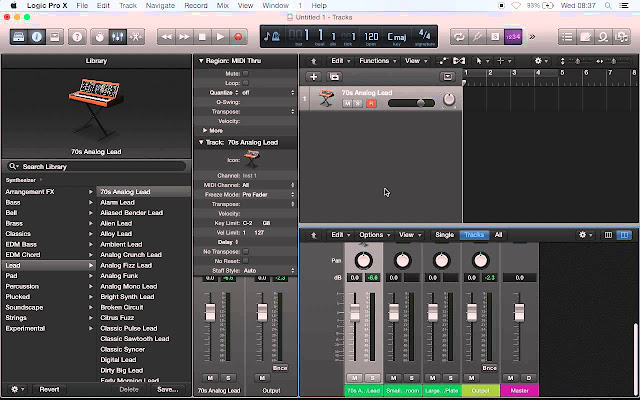Image resolution: width=640 pixels, height=400 pixels.
Task: Toggle the Cycle mode button
Action: coord(459,37)
